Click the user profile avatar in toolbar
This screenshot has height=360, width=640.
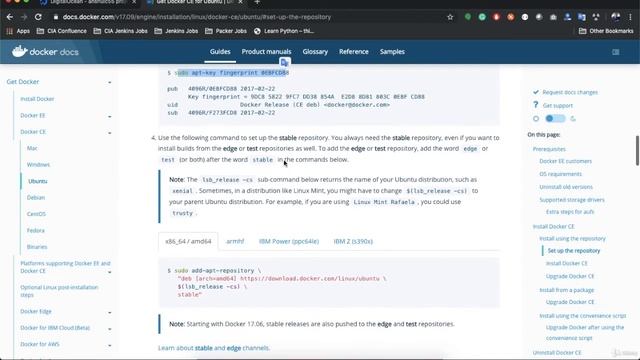[616, 17]
